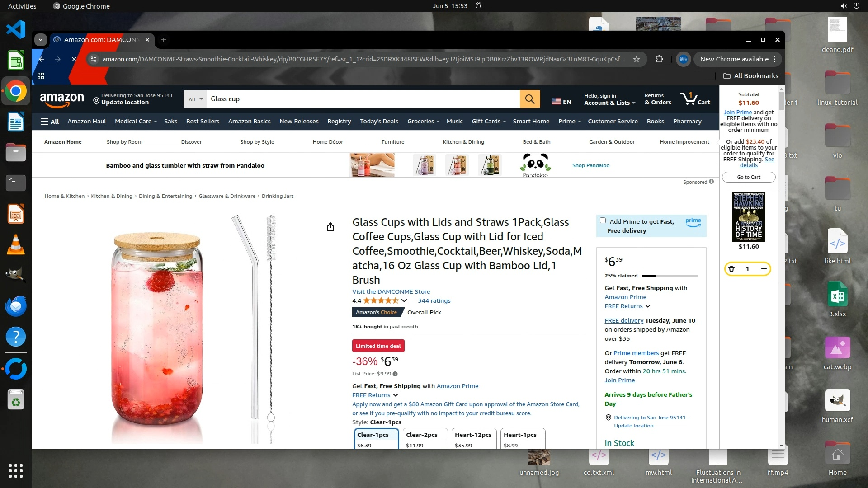
Task: Select the Clear-2pcs style option
Action: (x=425, y=439)
